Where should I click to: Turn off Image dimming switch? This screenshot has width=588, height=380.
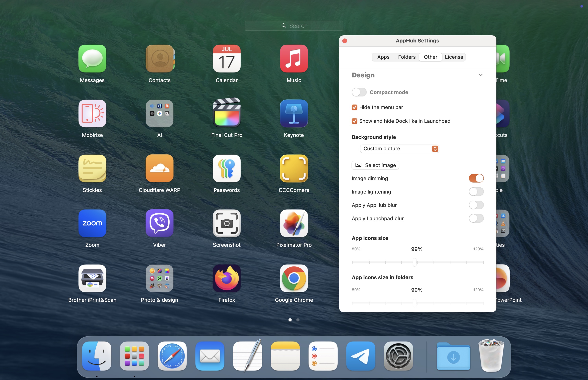pos(476,178)
